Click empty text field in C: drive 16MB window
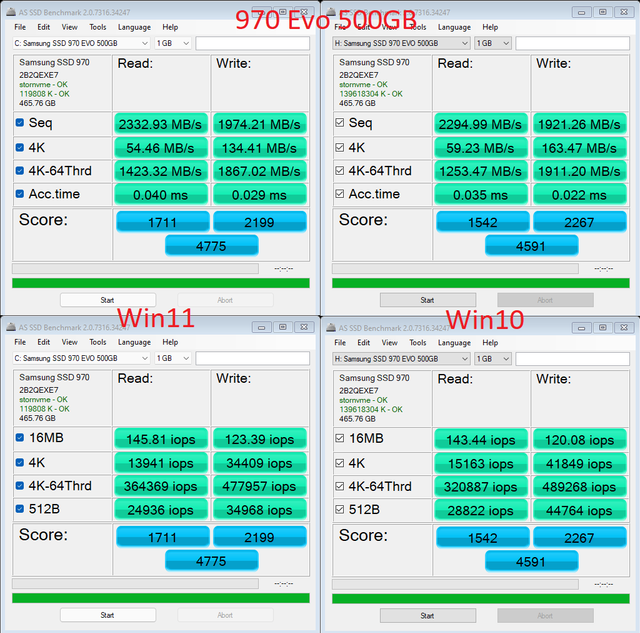This screenshot has width=640, height=633. [x=252, y=358]
